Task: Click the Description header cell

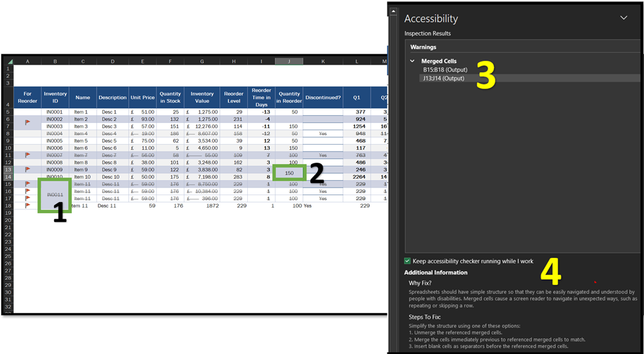Action: click(113, 97)
